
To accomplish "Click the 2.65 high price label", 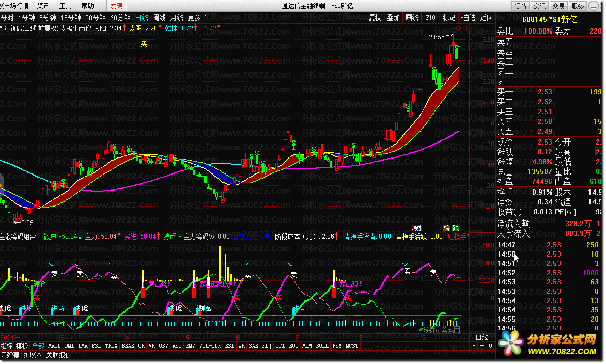I will pos(435,37).
